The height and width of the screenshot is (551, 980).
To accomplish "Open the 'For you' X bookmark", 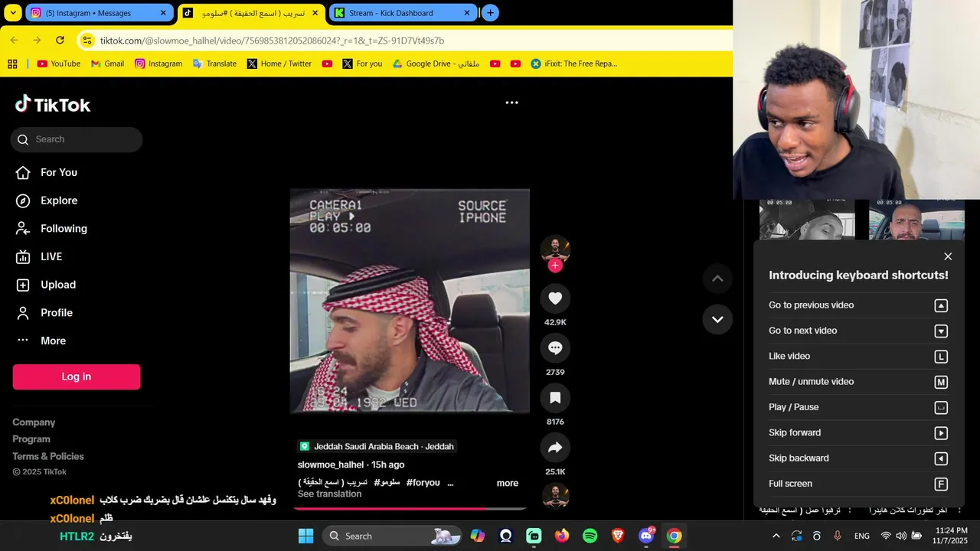I will pos(362,64).
